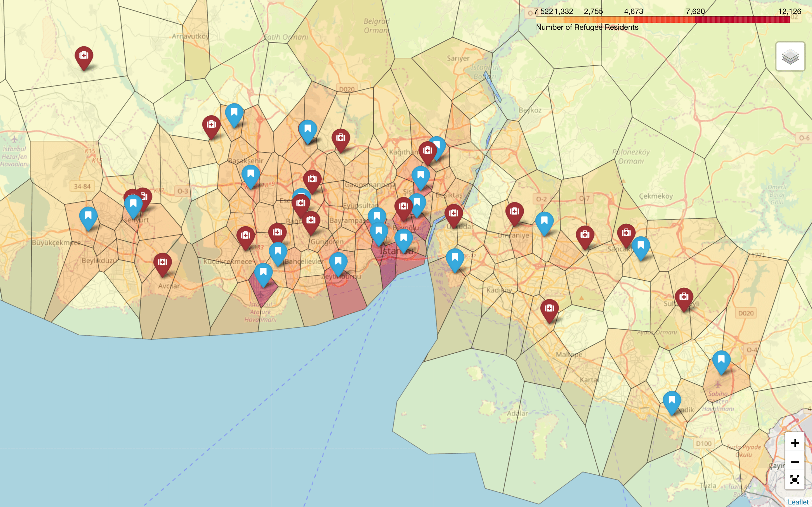This screenshot has height=507, width=812.
Task: Toggle fullscreen map view
Action: coord(795,480)
